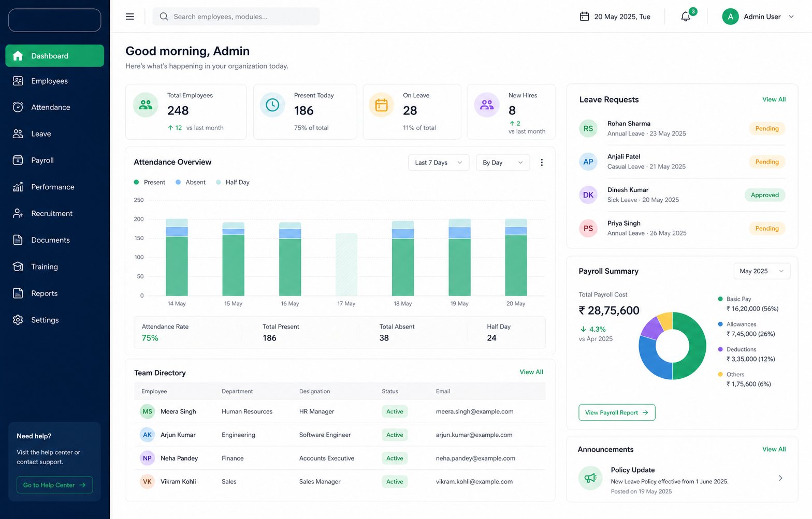Click Priya Singh's leave request row
Image resolution: width=812 pixels, height=519 pixels.
coord(682,228)
